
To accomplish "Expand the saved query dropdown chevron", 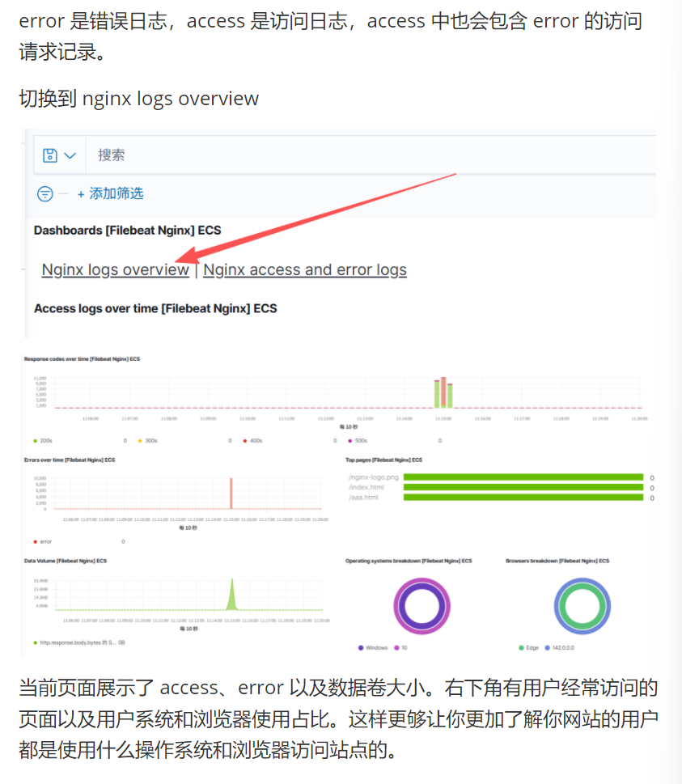I will pyautogui.click(x=70, y=155).
